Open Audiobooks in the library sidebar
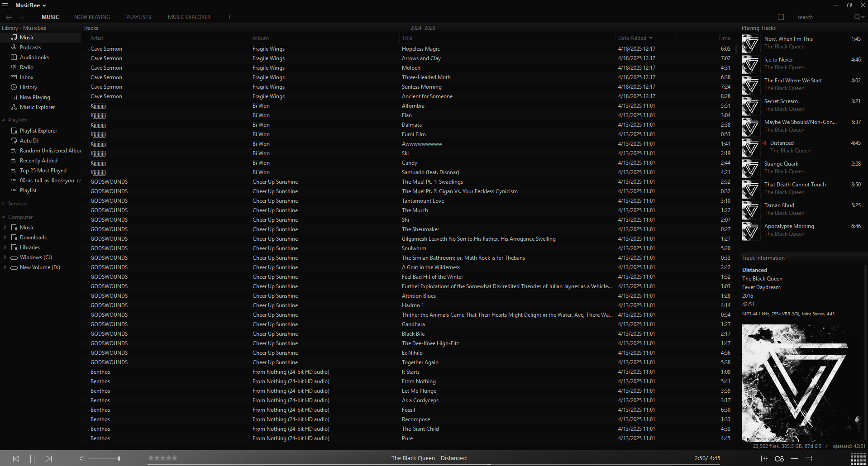The height and width of the screenshot is (466, 868). pyautogui.click(x=40, y=57)
